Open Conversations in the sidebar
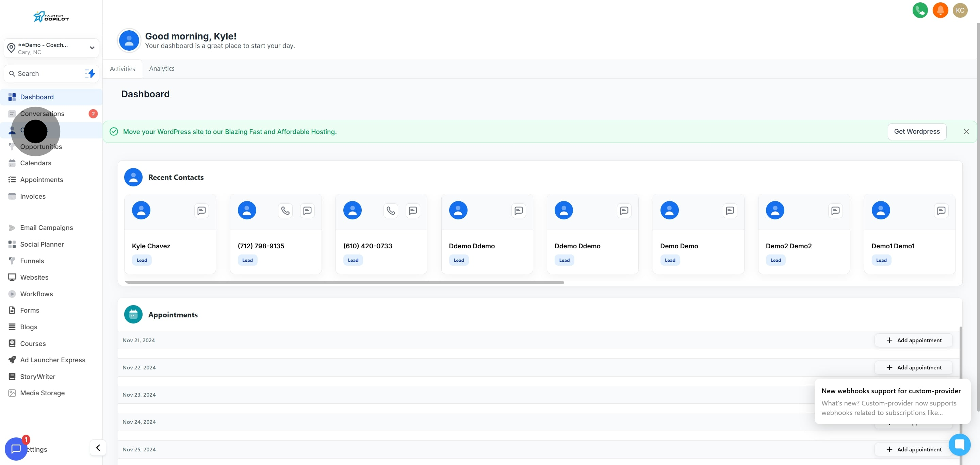This screenshot has height=465, width=980. click(x=42, y=114)
